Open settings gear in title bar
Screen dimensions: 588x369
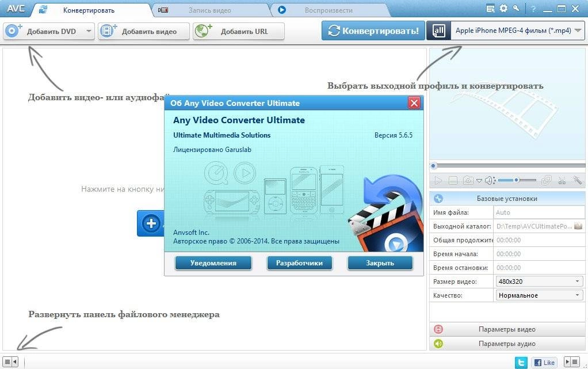point(503,8)
